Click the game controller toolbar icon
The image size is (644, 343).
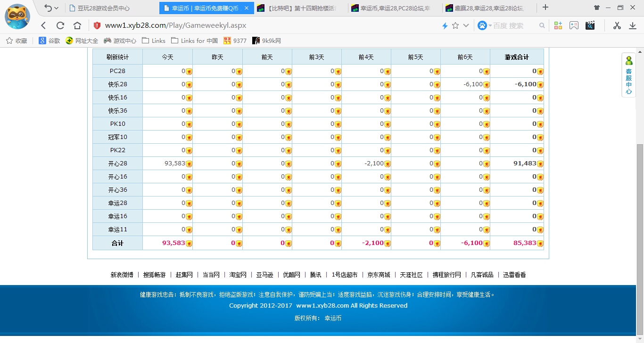(x=574, y=25)
